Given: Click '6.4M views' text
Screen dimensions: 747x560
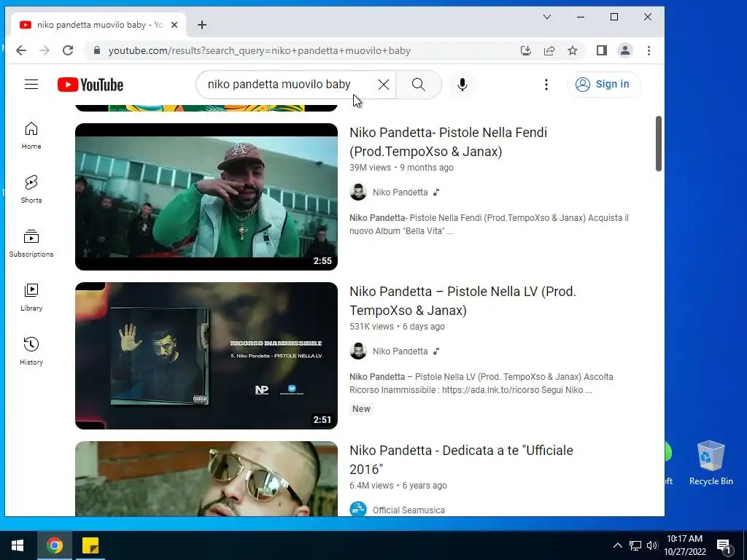Looking at the screenshot, I should coord(371,486).
